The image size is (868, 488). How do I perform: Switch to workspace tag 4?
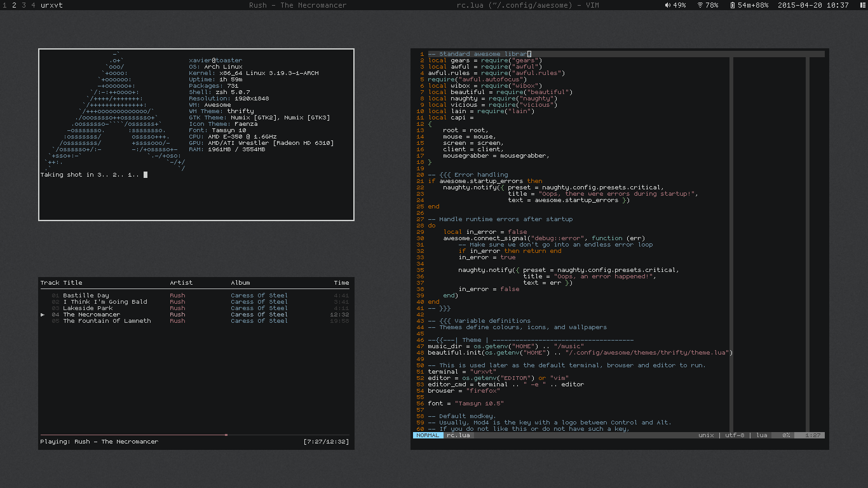[33, 5]
